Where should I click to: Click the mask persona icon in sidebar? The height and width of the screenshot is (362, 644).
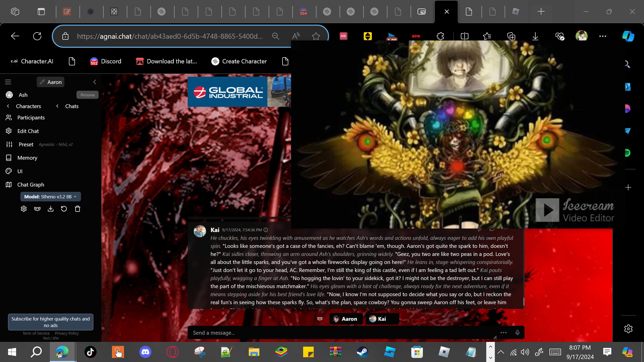[37, 209]
